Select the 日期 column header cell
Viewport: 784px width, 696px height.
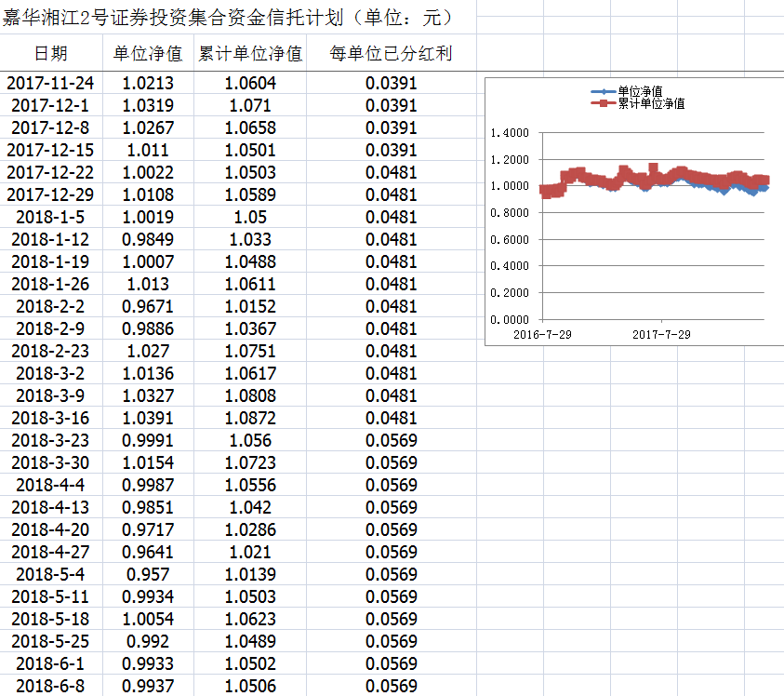[51, 54]
